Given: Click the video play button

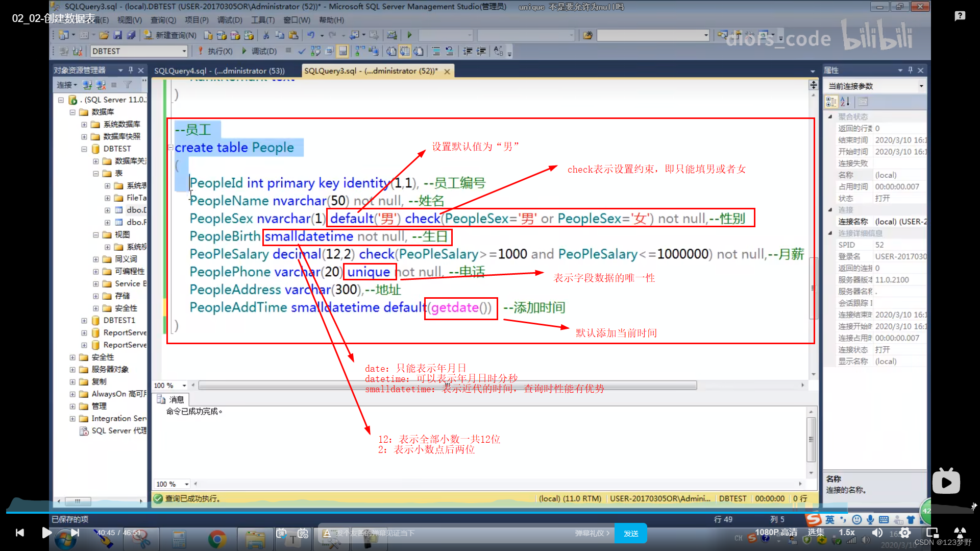Looking at the screenshot, I should click(x=46, y=533).
